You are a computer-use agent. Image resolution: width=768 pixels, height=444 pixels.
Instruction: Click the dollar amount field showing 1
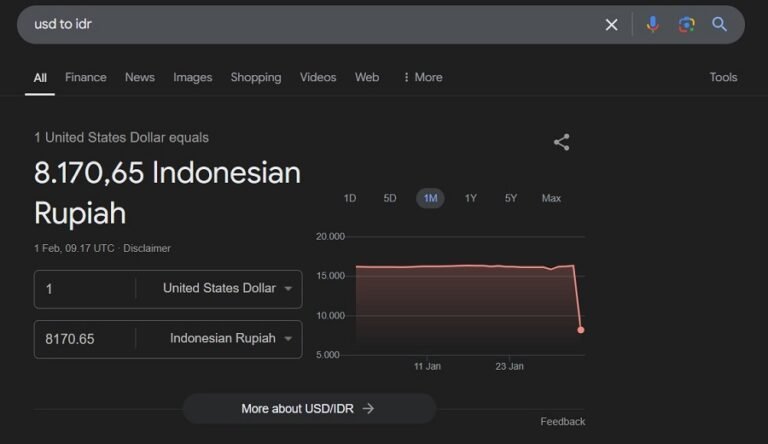(x=84, y=289)
